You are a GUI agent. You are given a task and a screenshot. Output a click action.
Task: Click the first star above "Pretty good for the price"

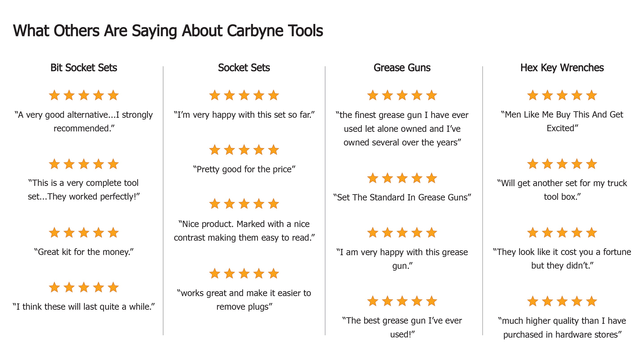214,150
